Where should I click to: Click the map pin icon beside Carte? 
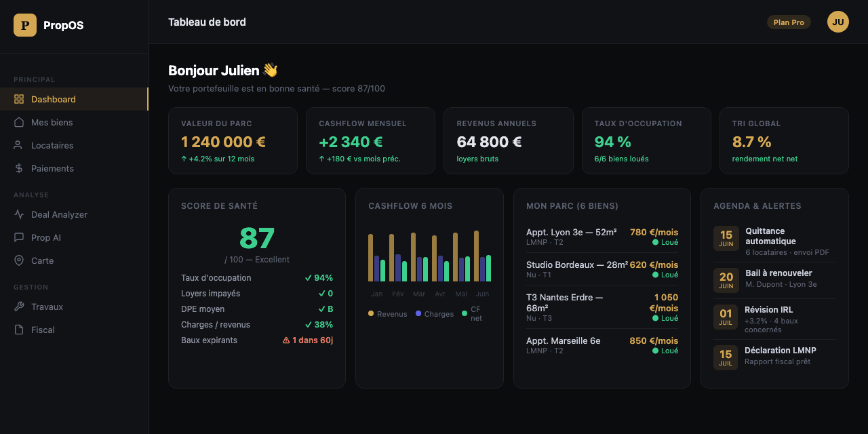coord(19,260)
